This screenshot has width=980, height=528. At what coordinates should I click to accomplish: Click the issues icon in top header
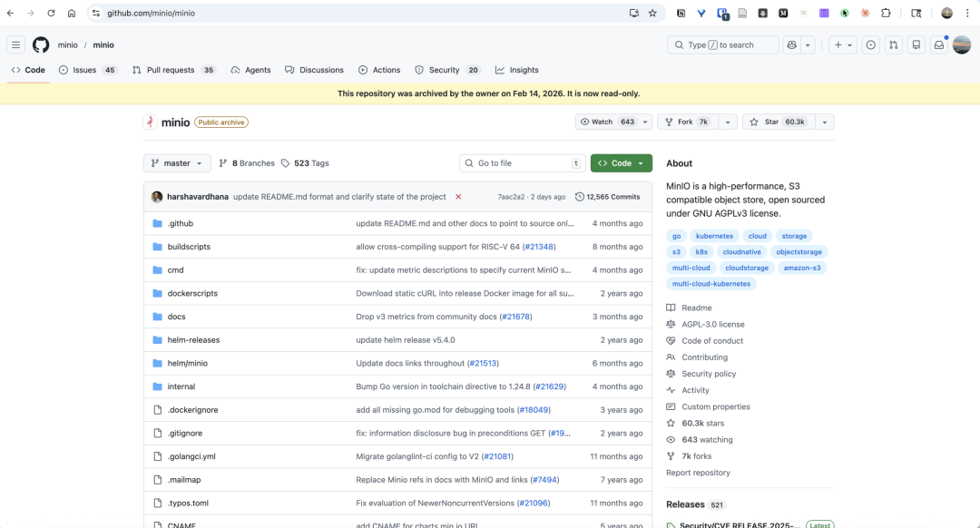point(871,44)
